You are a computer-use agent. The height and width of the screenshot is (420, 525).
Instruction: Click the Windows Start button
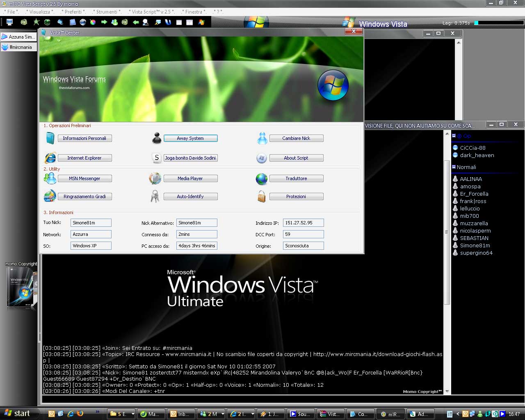tap(18, 413)
